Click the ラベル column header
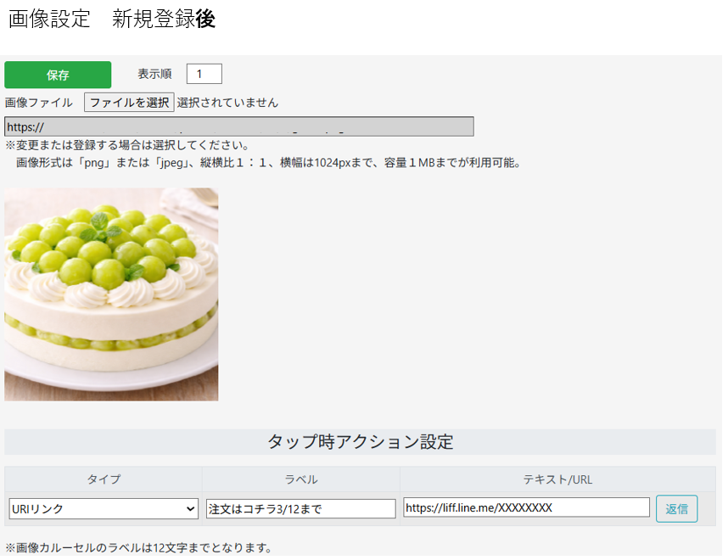 301,479
